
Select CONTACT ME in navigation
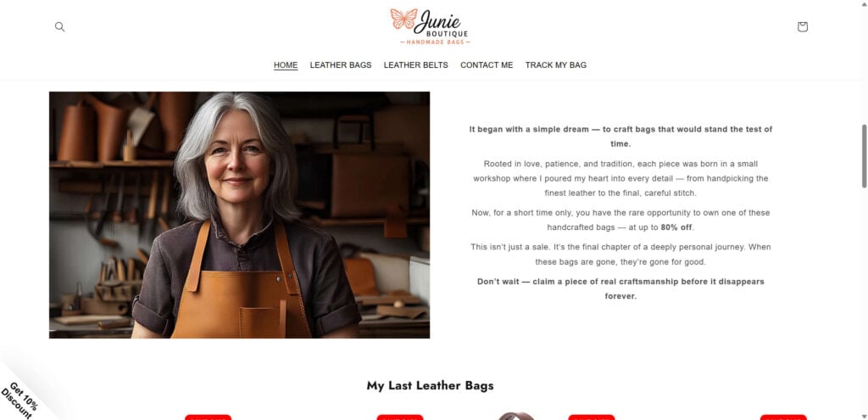point(487,64)
